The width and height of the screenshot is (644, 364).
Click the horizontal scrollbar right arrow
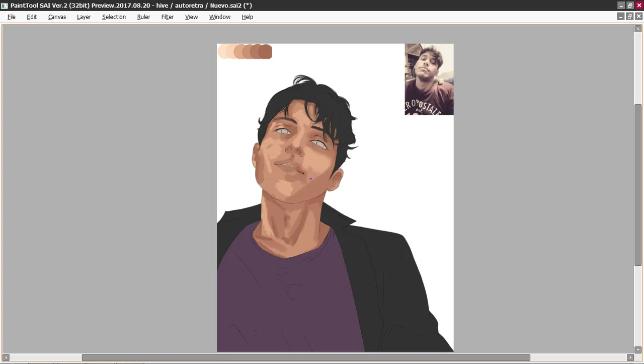629,357
